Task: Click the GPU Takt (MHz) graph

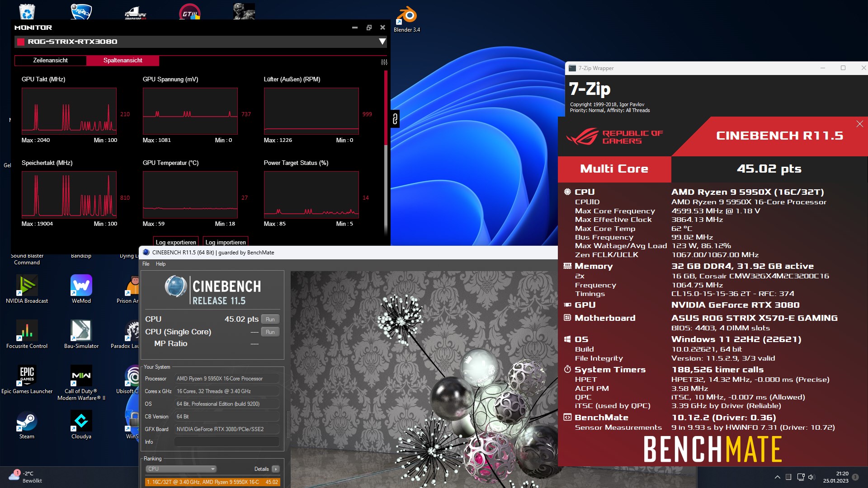Action: [69, 111]
